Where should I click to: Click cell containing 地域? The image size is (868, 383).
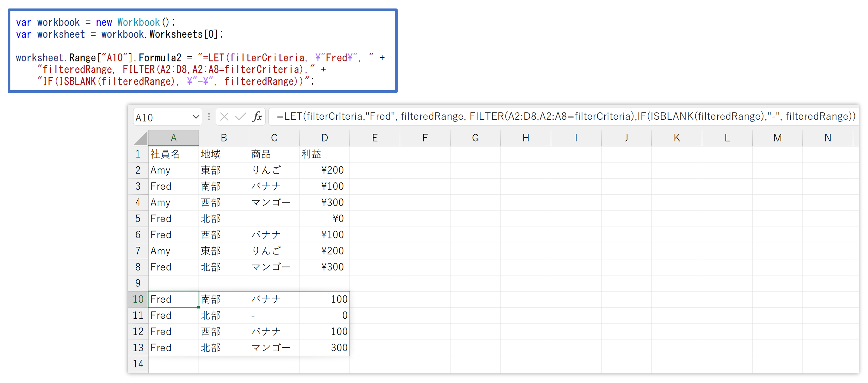pyautogui.click(x=224, y=154)
